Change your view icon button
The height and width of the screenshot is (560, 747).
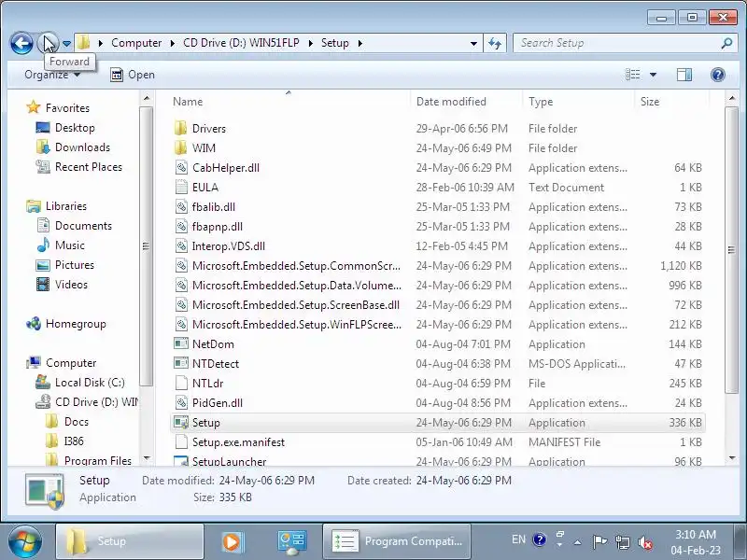[x=633, y=75]
